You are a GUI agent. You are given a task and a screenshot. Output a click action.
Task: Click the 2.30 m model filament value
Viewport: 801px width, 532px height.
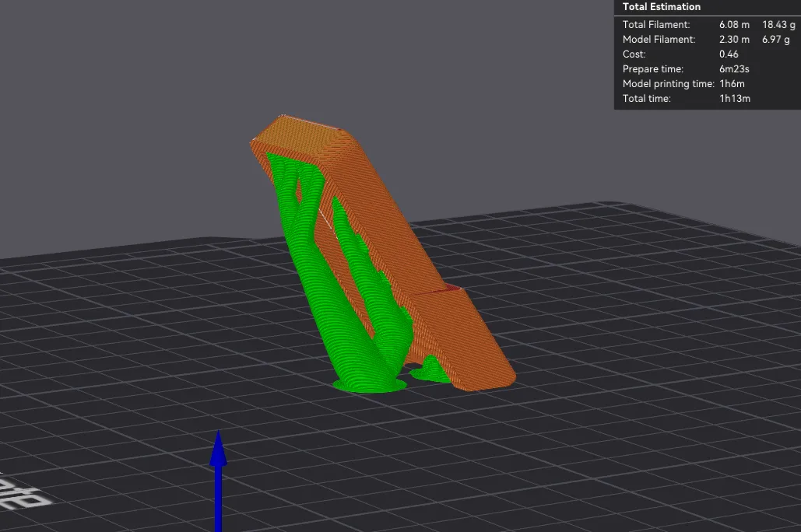pos(734,40)
